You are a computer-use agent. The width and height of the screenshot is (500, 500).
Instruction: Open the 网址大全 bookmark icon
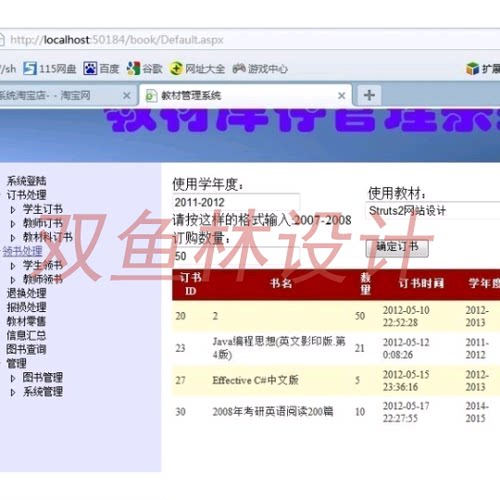coord(176,69)
